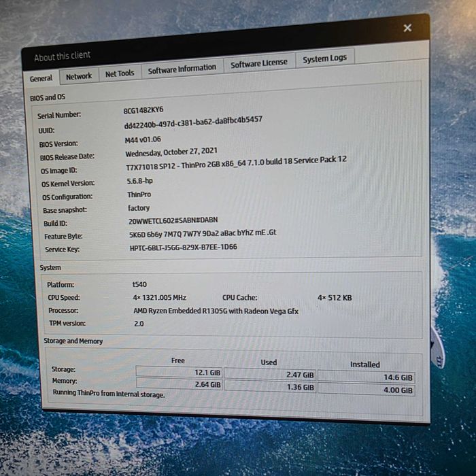The width and height of the screenshot is (476, 476).
Task: Open the Network tab
Action: click(79, 76)
